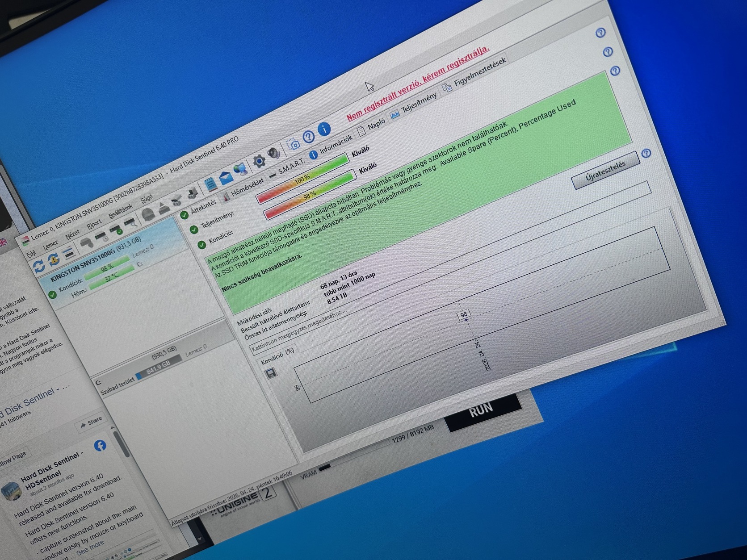Click the refresh-with-warning-triangle toolbar icon
This screenshot has height=560, width=747.
coord(54,259)
